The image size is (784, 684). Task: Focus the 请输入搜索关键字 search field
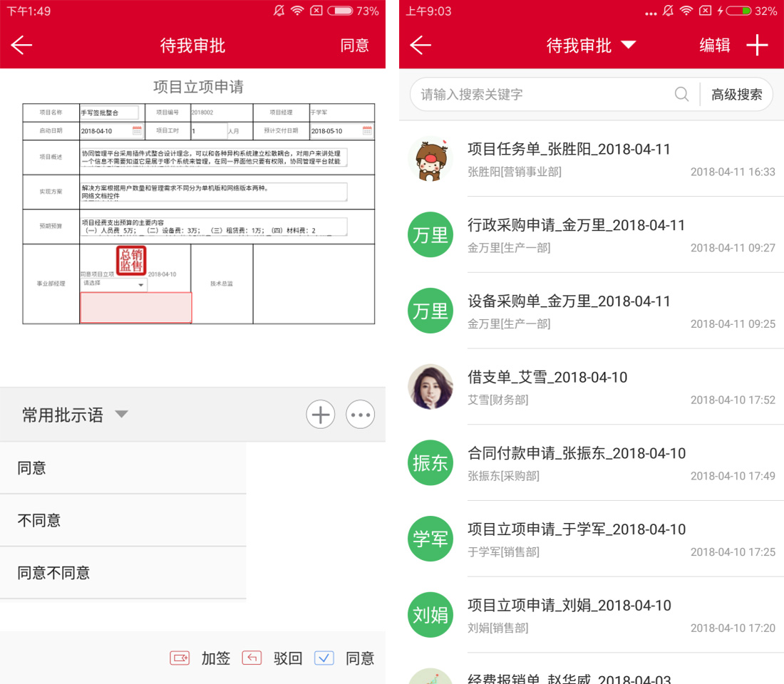[542, 94]
